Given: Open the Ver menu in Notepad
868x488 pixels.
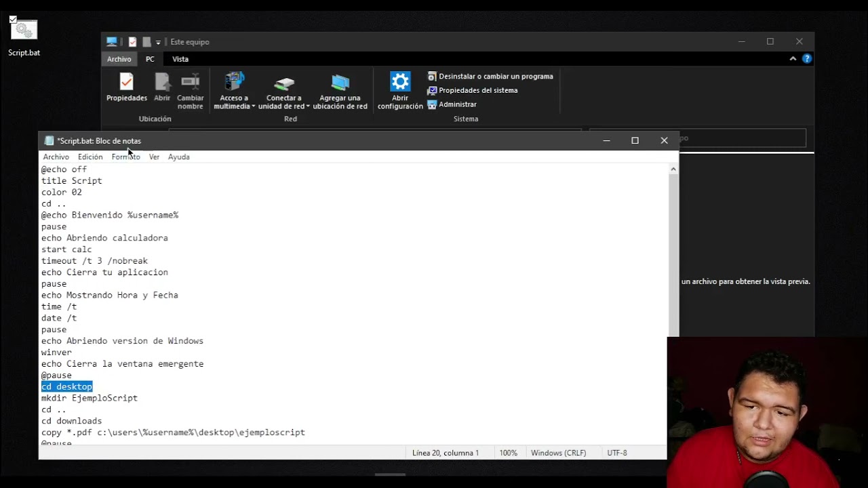Looking at the screenshot, I should click(154, 157).
